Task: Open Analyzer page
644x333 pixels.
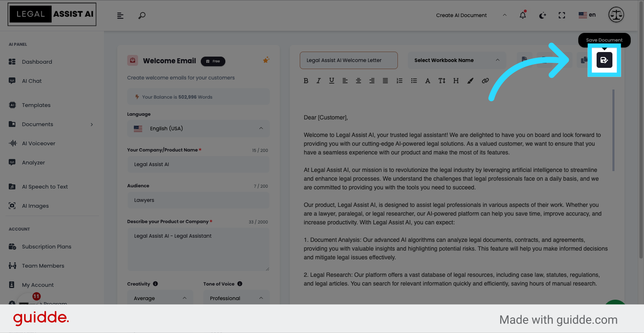Action: [33, 163]
